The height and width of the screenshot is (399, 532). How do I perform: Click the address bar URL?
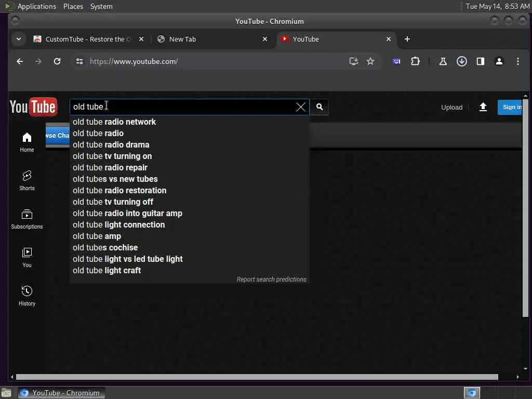tap(134, 61)
